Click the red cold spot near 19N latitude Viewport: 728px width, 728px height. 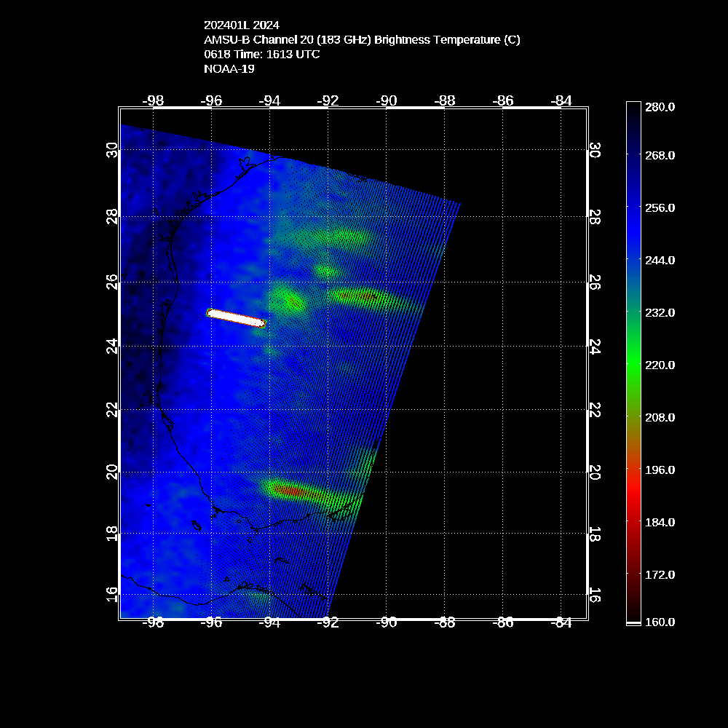coord(289,491)
